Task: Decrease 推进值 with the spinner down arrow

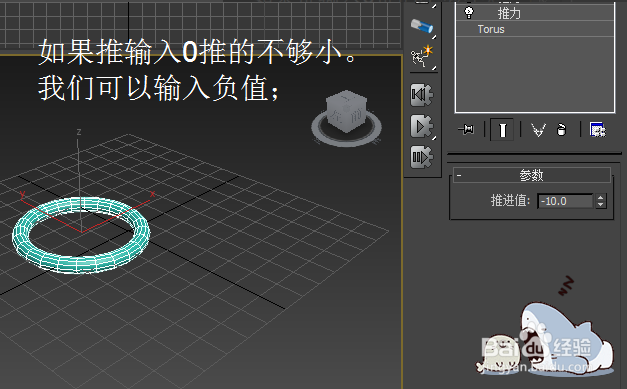Action: pos(600,204)
